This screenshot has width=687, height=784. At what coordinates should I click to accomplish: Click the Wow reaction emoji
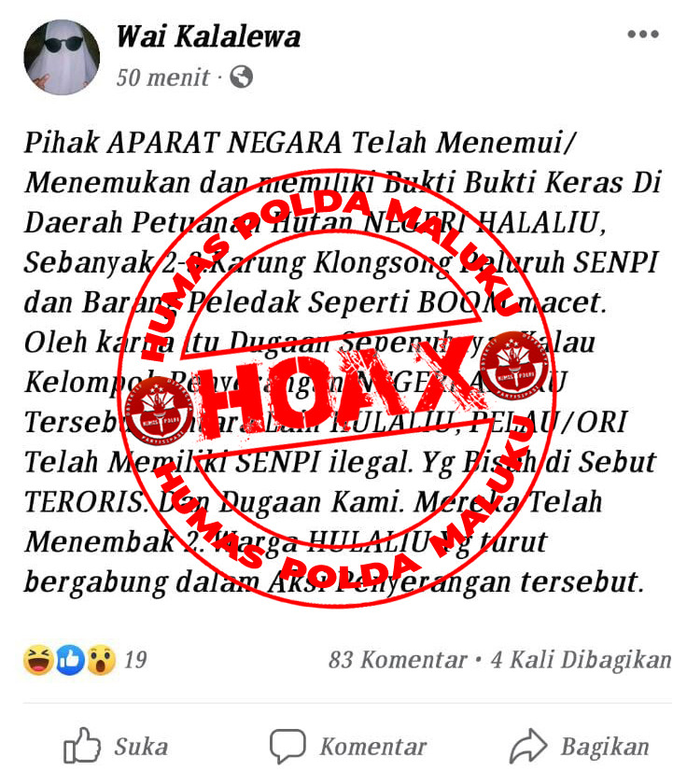[x=101, y=660]
